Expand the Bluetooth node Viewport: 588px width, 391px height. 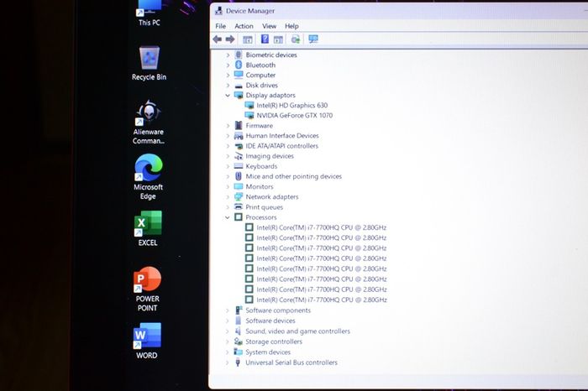228,65
